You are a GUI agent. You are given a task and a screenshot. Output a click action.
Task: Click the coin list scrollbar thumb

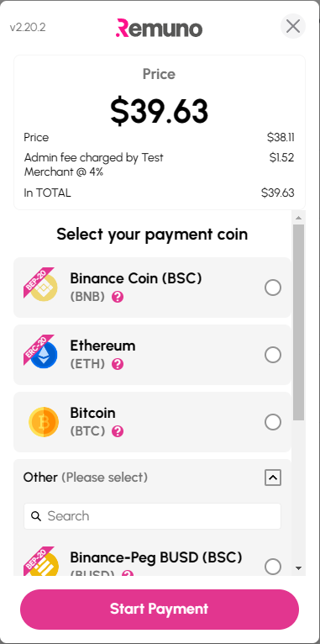299,322
